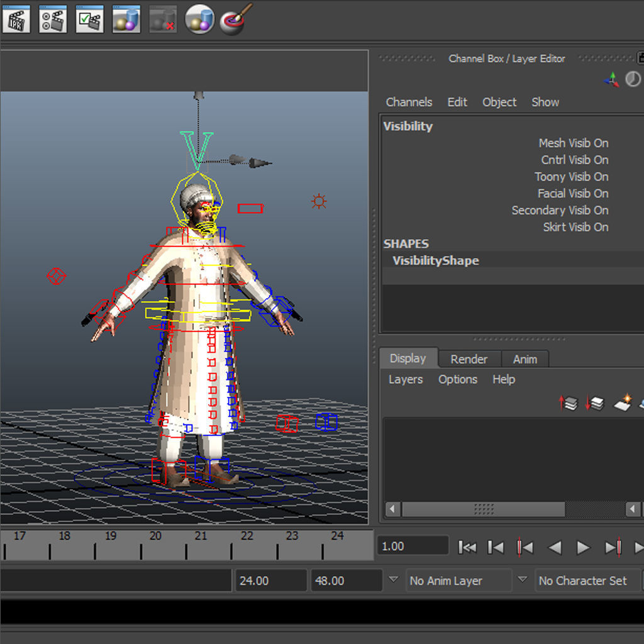The image size is (644, 644).
Task: Move selected layer up icon
Action: click(568, 403)
